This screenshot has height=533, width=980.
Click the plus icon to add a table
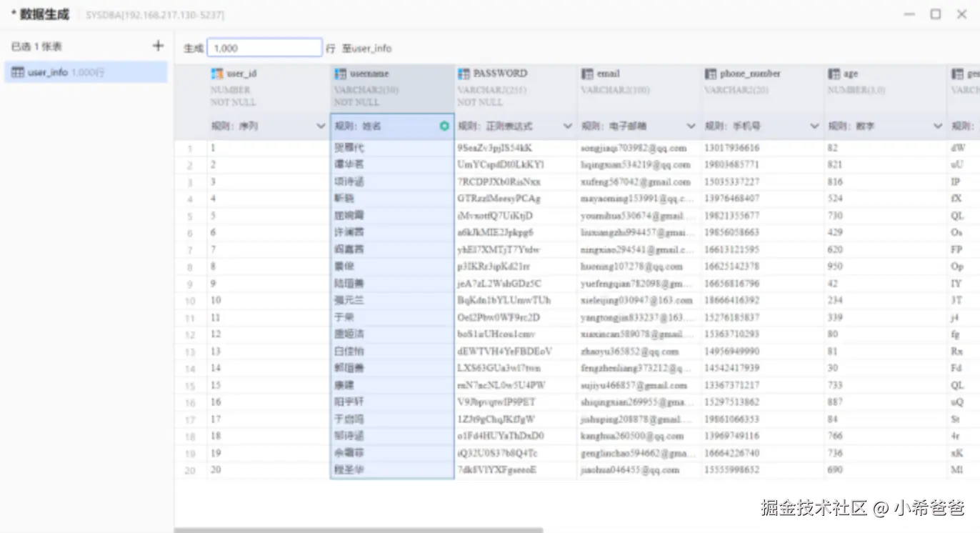click(158, 46)
